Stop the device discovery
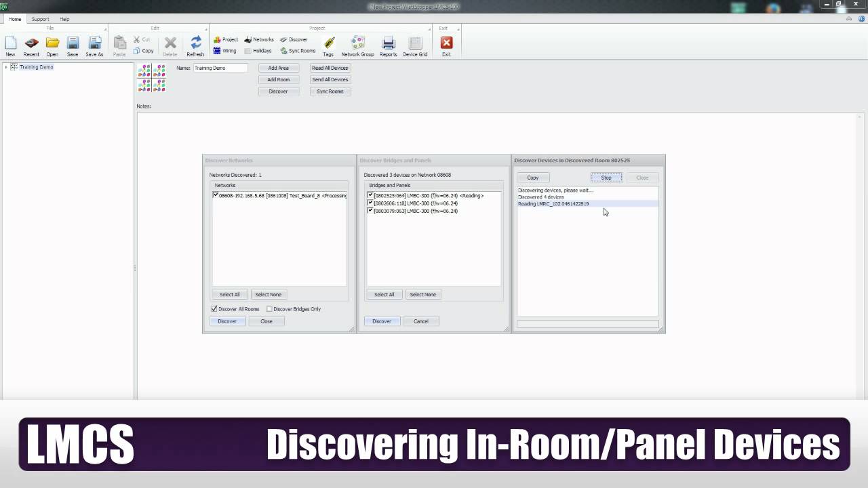 pyautogui.click(x=606, y=178)
